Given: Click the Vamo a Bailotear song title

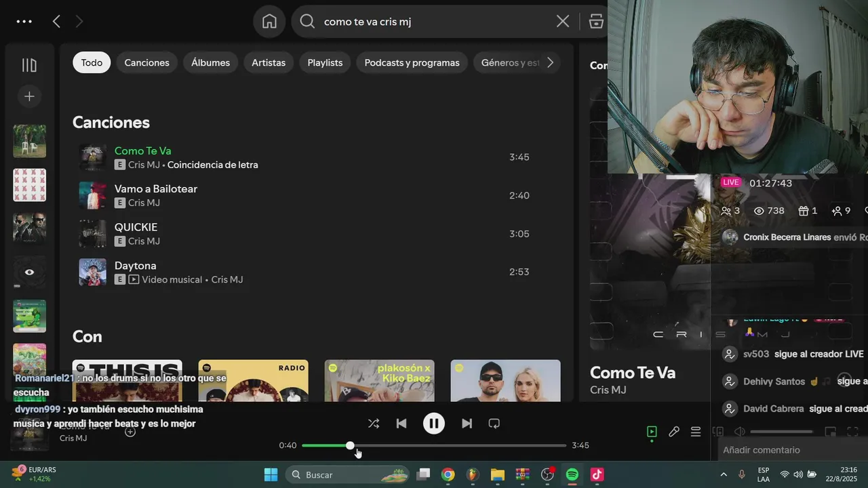Looking at the screenshot, I should (156, 188).
